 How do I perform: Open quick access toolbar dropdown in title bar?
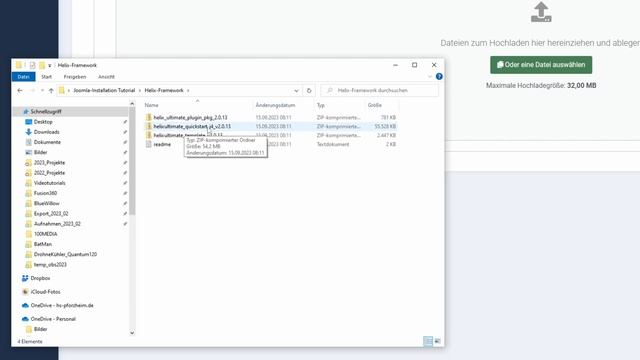tap(50, 65)
